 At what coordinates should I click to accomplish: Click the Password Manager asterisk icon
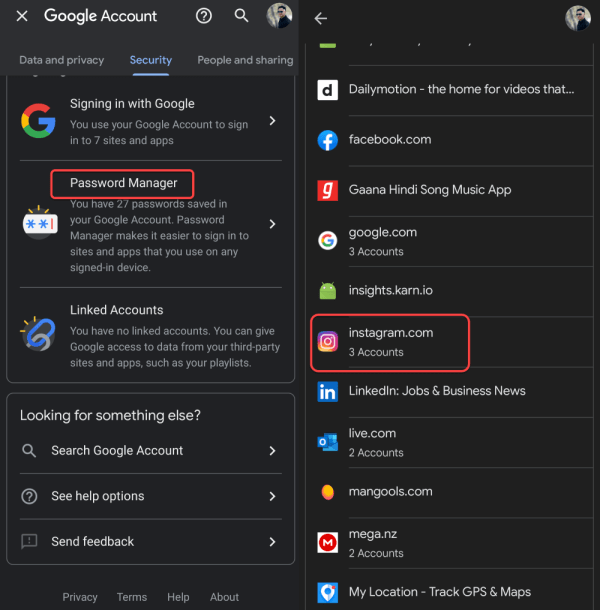coord(40,223)
